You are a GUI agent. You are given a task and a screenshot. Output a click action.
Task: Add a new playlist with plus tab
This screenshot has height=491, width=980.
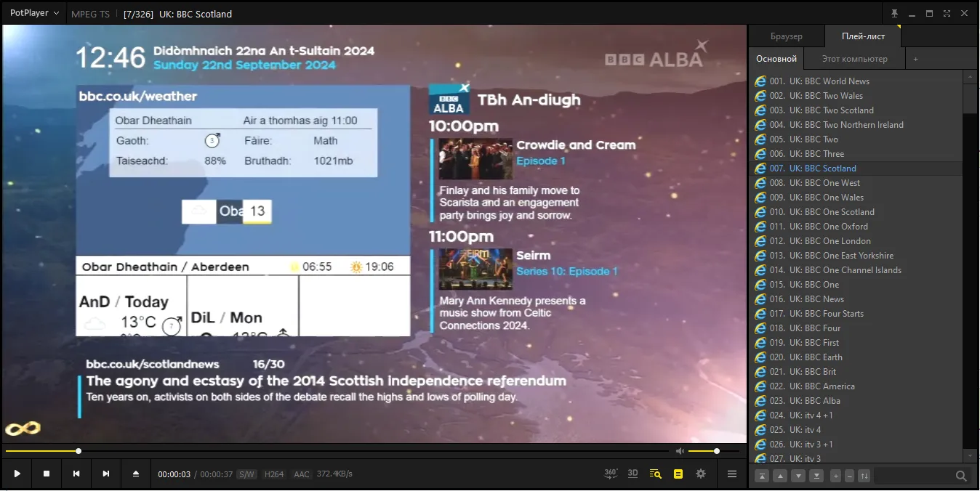click(x=916, y=59)
